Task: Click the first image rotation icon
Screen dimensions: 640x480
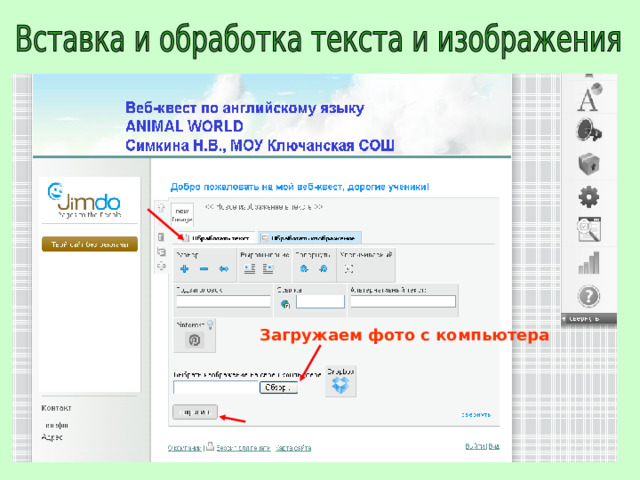Action: coord(304,269)
